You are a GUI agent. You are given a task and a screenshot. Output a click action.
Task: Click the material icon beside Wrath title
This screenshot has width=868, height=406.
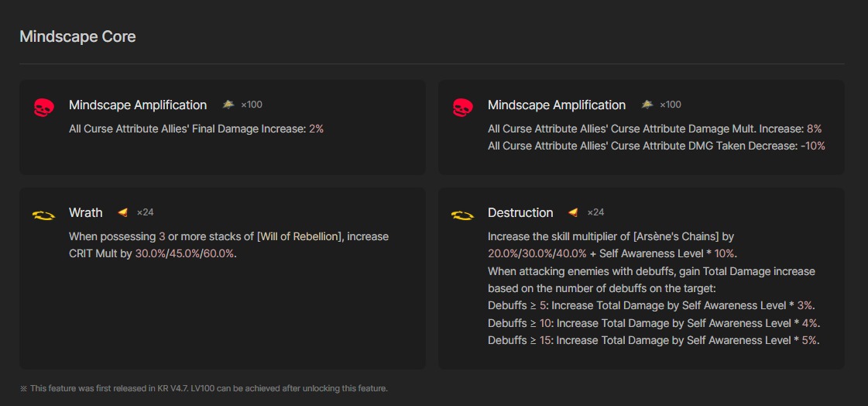click(122, 212)
